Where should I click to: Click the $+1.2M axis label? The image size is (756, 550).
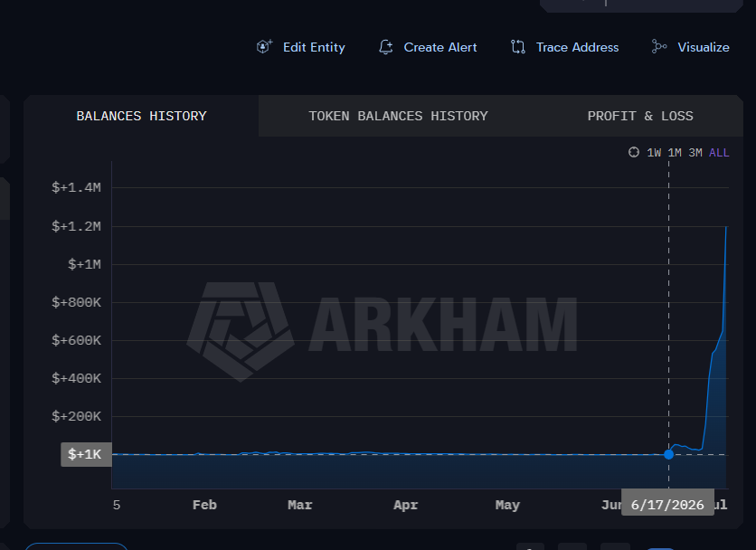[76, 226]
